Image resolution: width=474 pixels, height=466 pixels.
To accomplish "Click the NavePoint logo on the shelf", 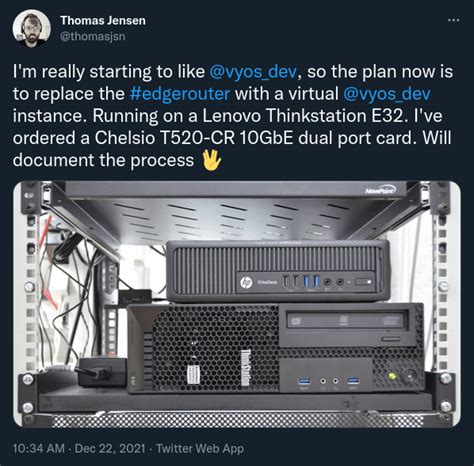I will [380, 191].
